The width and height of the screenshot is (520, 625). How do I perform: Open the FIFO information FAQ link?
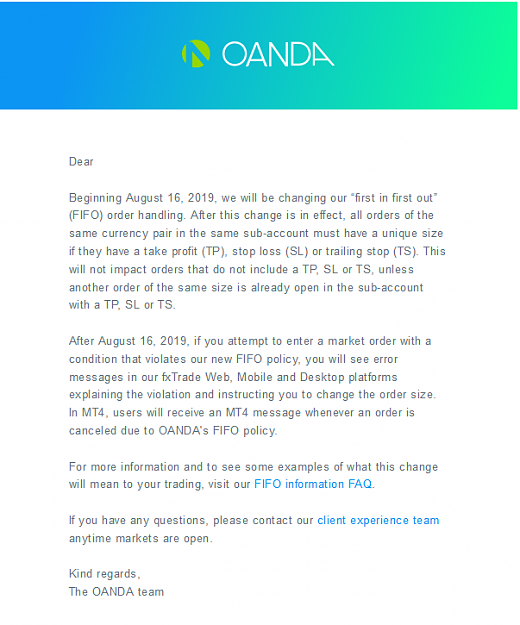[x=313, y=484]
